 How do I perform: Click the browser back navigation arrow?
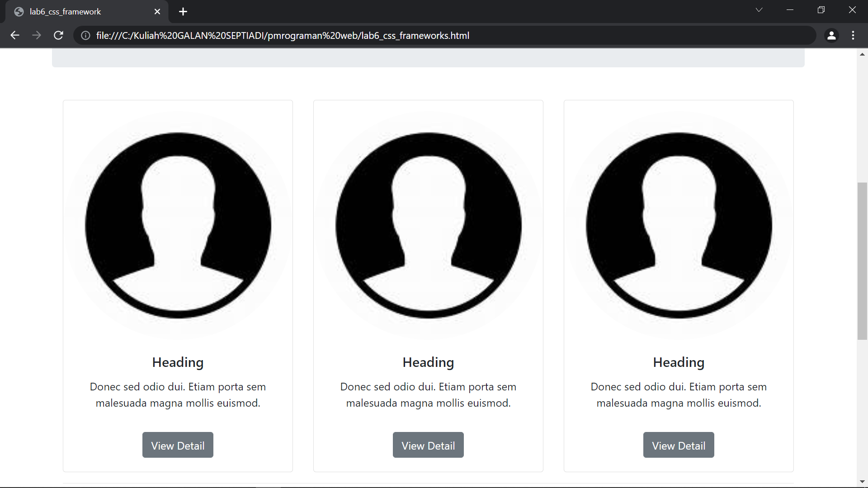pos(15,35)
